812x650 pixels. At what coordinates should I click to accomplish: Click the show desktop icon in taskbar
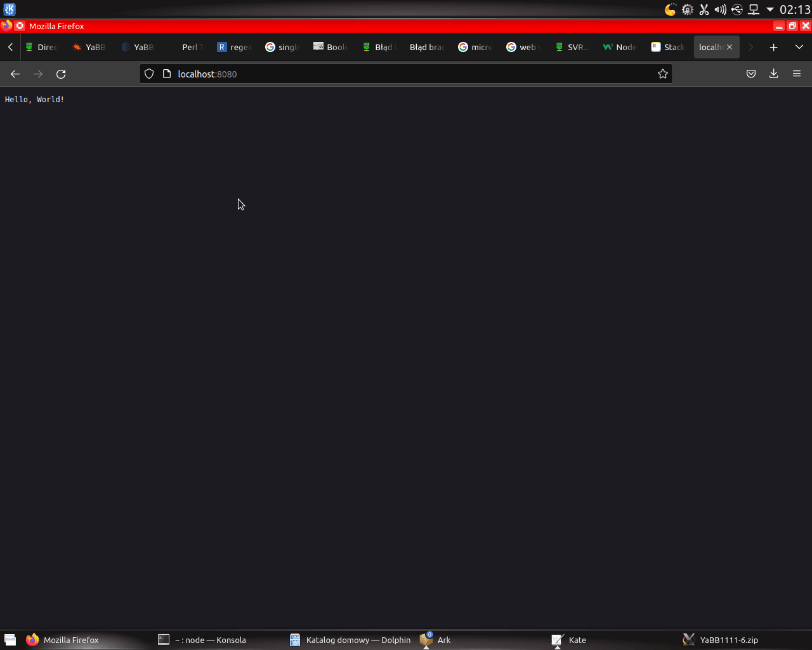(10, 640)
